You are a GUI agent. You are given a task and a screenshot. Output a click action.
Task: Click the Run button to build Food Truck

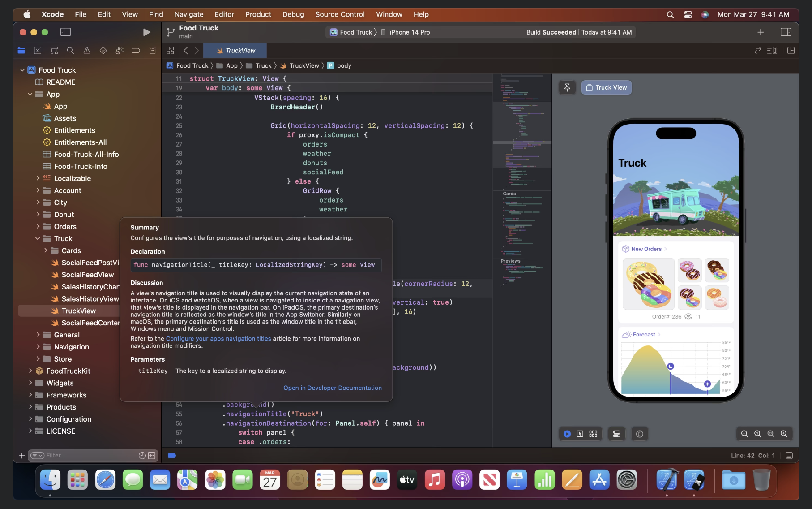click(x=146, y=32)
